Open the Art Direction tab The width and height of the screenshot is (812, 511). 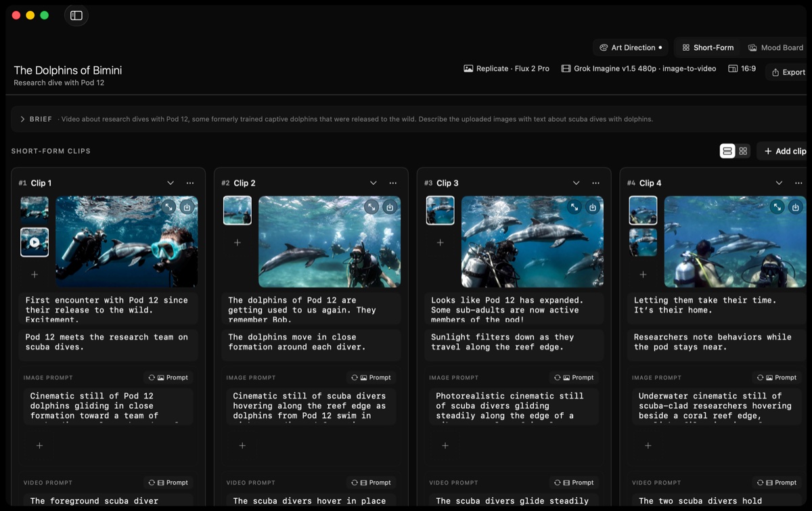point(631,47)
